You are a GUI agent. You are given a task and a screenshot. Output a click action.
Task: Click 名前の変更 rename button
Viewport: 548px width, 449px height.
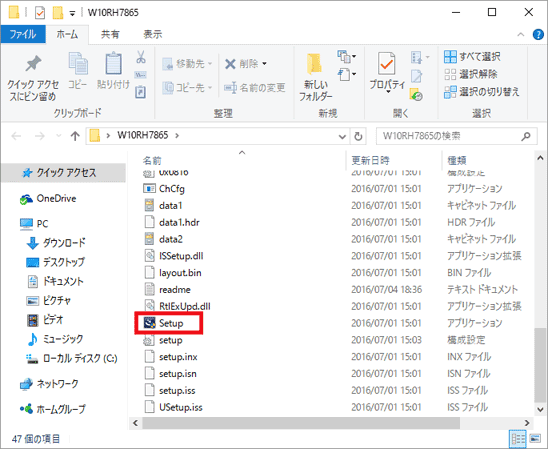pos(255,88)
